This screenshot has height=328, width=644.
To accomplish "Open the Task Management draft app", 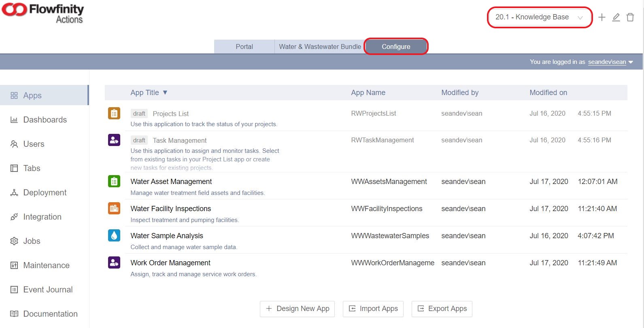I will click(180, 140).
